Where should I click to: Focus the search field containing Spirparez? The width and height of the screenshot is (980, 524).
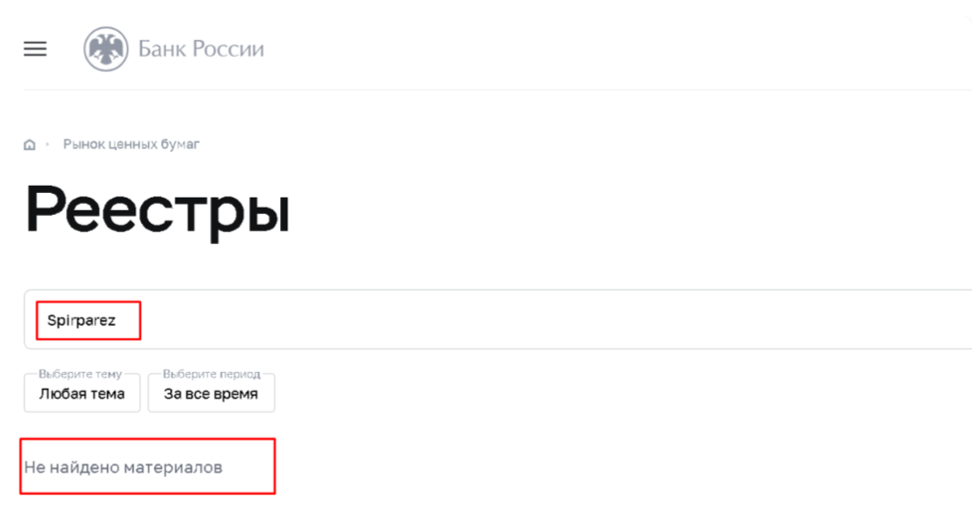498,320
